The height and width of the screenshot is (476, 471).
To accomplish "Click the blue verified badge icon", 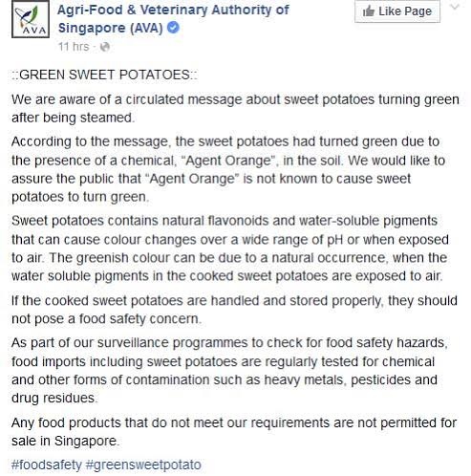I will coord(173,28).
